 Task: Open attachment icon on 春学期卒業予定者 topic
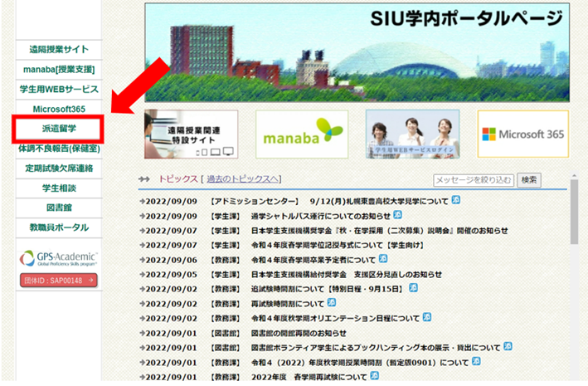tap(383, 259)
